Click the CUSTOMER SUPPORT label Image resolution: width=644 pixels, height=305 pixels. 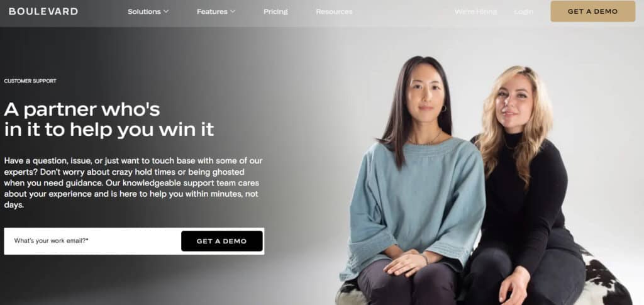tap(30, 81)
